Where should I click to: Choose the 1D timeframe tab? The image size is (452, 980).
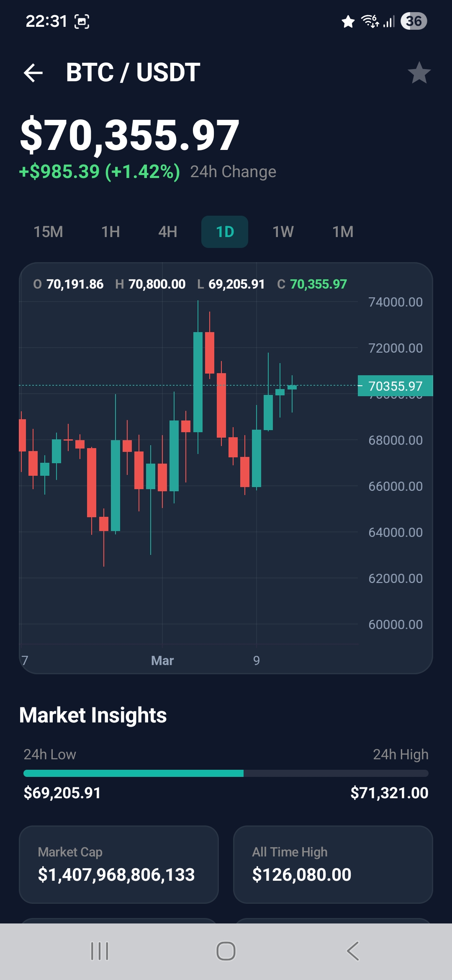tap(225, 232)
